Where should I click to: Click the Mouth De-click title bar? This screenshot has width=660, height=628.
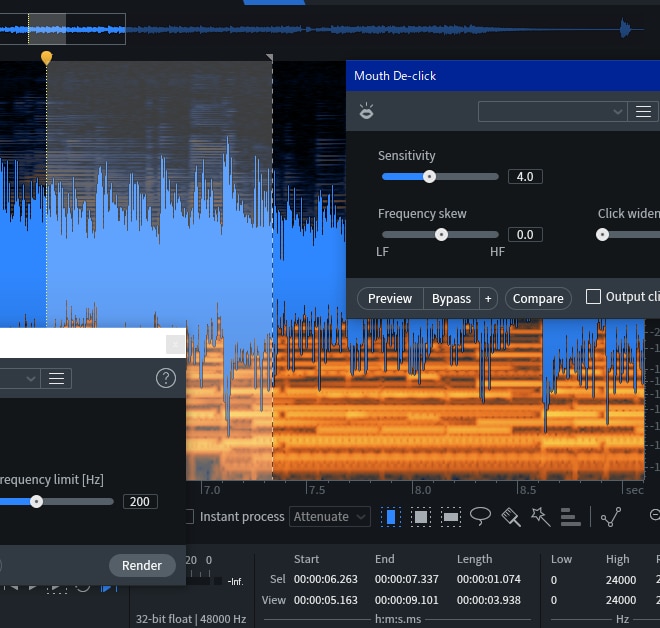coord(503,76)
